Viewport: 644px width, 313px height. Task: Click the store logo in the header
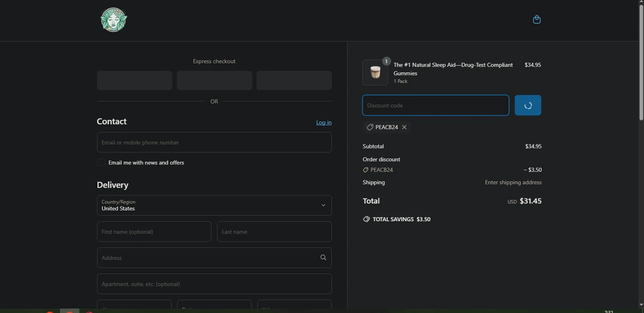(x=114, y=20)
